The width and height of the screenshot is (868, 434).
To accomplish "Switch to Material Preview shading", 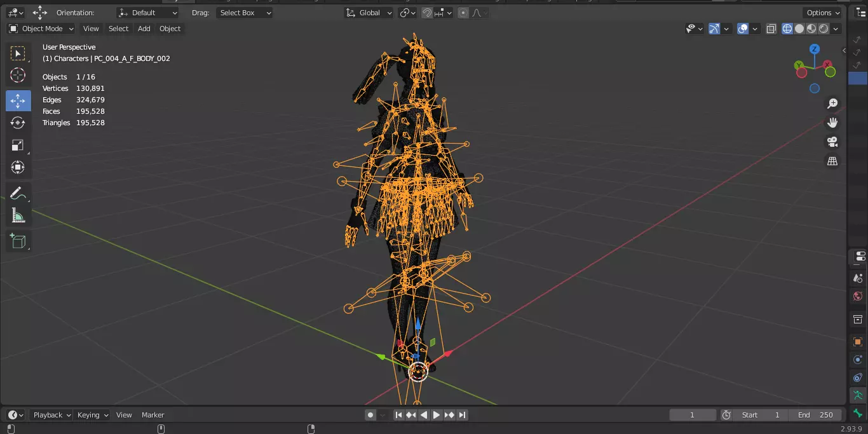I will 811,29.
